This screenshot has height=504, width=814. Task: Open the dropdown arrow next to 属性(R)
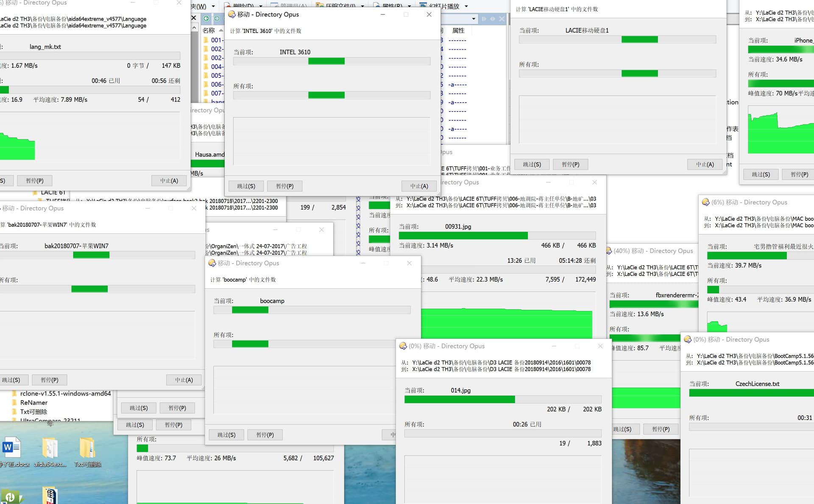tap(410, 6)
